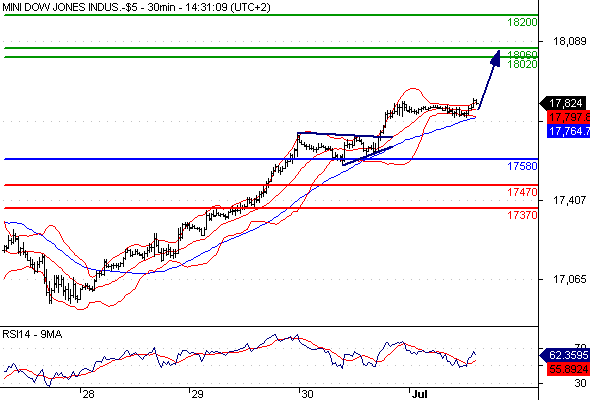Select the 18200 resistance level label
The width and height of the screenshot is (590, 400).
coord(522,22)
